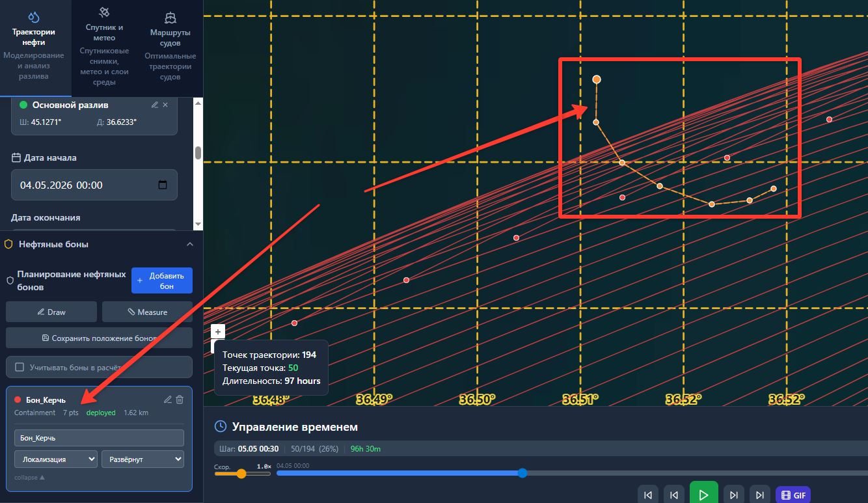Click the collapse link on the boom card
The height and width of the screenshot is (503, 868).
[30, 478]
